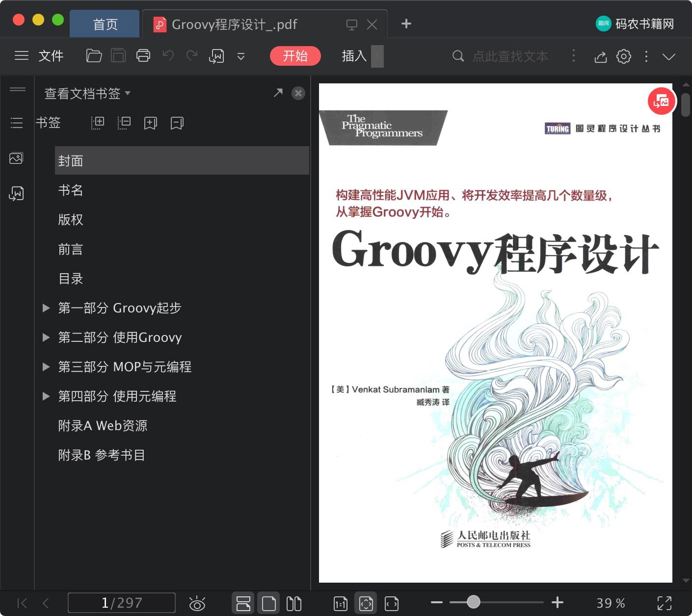Print the document with printer icon
This screenshot has height=616, width=692.
[143, 56]
